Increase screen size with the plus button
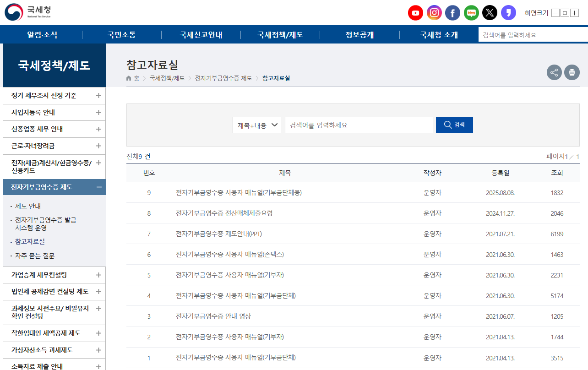588x370 pixels. click(x=574, y=13)
